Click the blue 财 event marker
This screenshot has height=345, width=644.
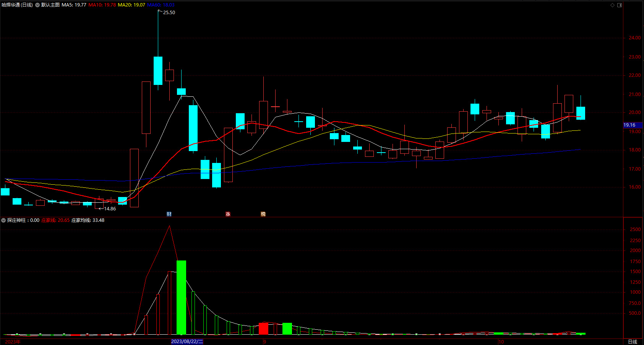click(x=169, y=214)
